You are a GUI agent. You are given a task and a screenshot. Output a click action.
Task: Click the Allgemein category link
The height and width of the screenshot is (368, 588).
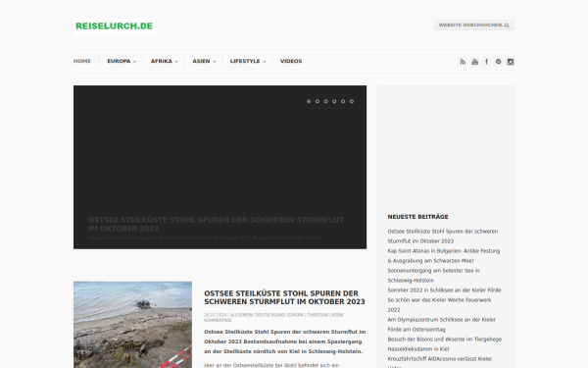pyautogui.click(x=241, y=315)
